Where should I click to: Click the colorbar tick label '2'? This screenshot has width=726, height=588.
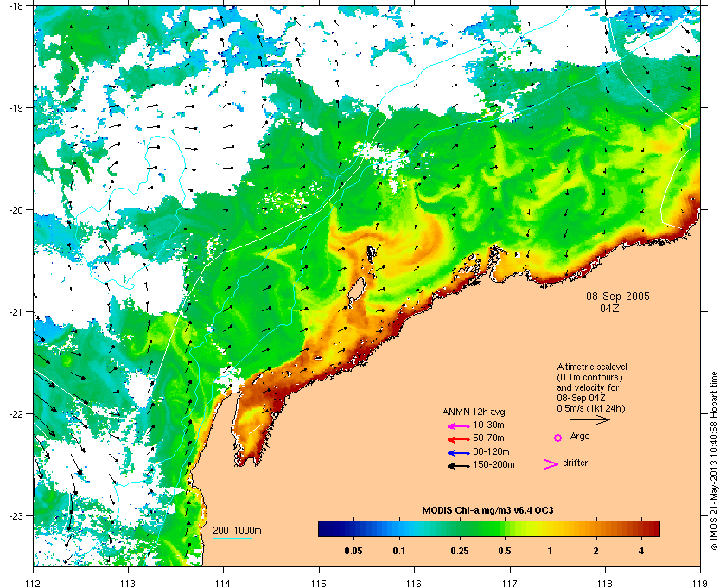pos(595,551)
